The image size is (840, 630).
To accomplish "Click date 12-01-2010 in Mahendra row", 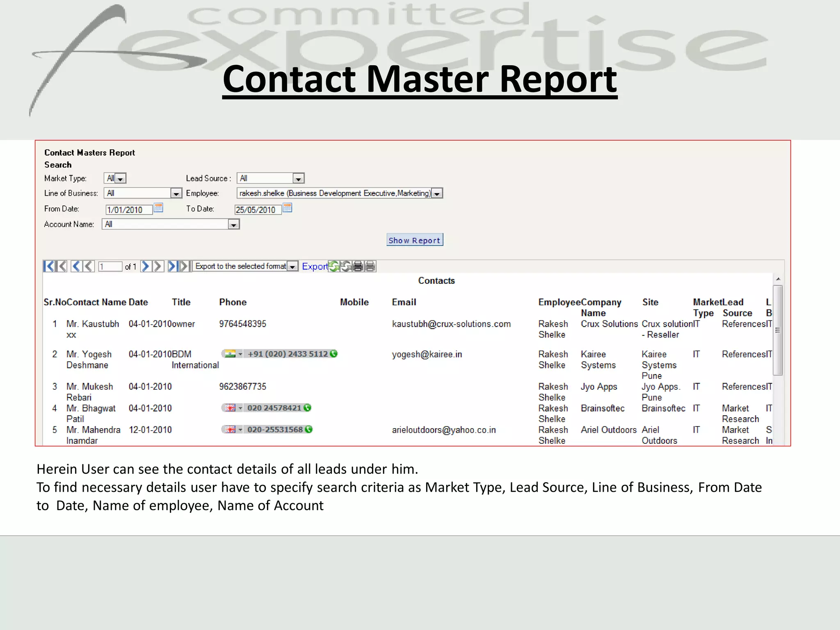I will [x=150, y=430].
